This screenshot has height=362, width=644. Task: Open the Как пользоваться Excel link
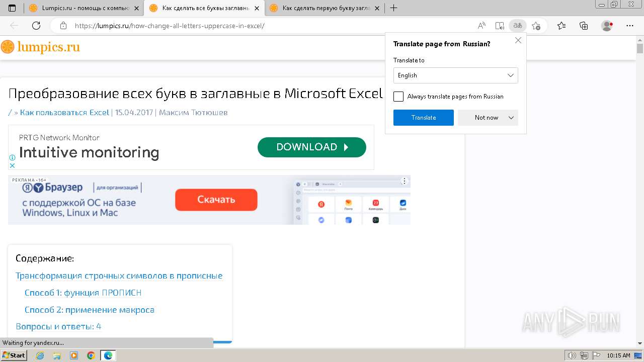point(64,113)
